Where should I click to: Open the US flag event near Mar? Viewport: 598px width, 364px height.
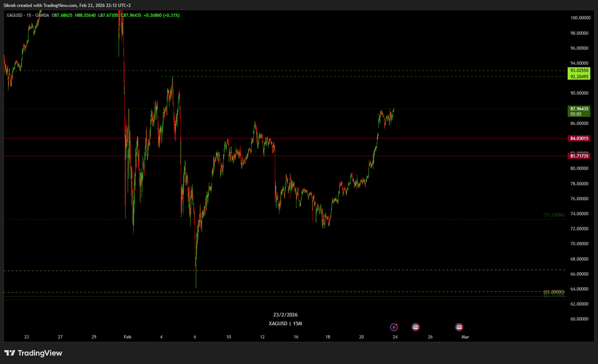tap(459, 327)
